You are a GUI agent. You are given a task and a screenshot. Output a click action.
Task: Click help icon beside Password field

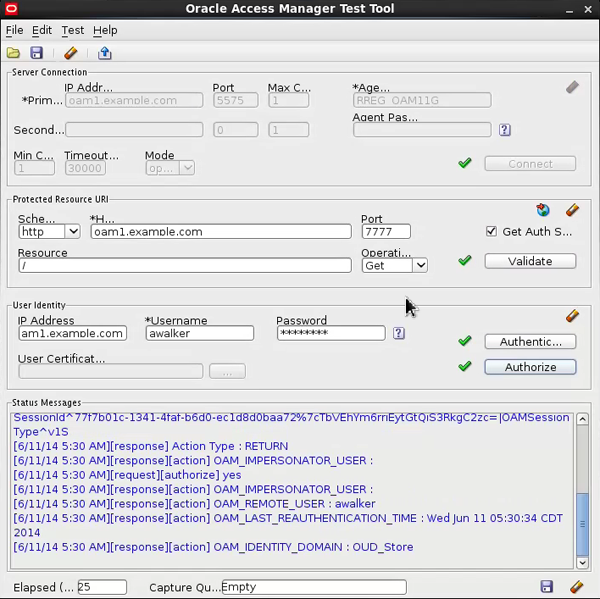coord(398,333)
